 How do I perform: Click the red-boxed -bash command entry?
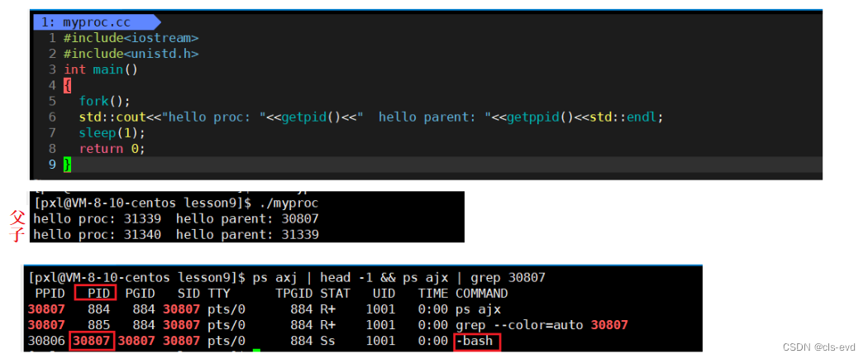pos(477,341)
